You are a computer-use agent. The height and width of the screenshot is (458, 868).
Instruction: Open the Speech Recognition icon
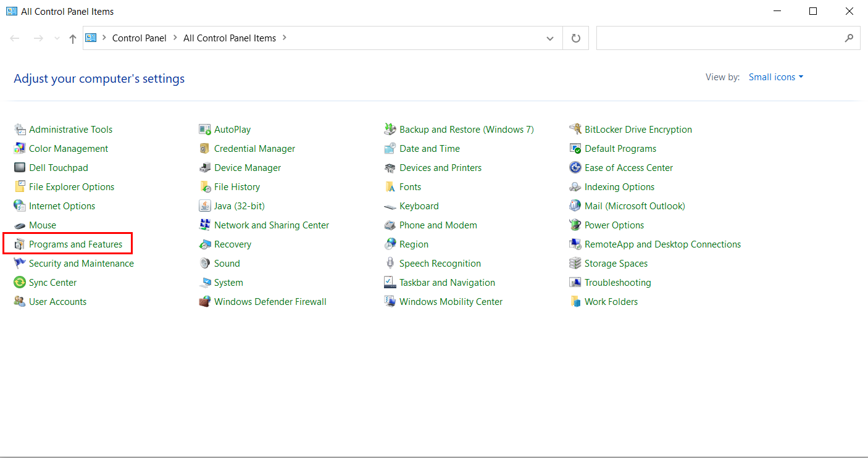coord(440,263)
